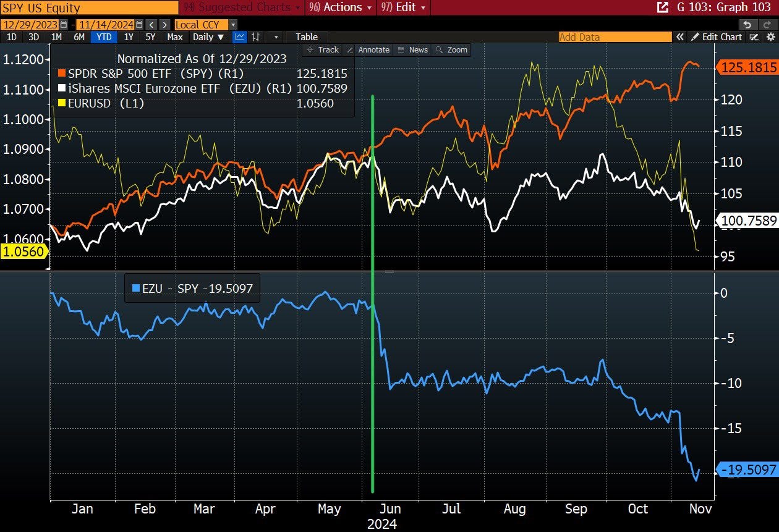Click the -19.5097 spread value label
The height and width of the screenshot is (532, 779).
(x=748, y=470)
